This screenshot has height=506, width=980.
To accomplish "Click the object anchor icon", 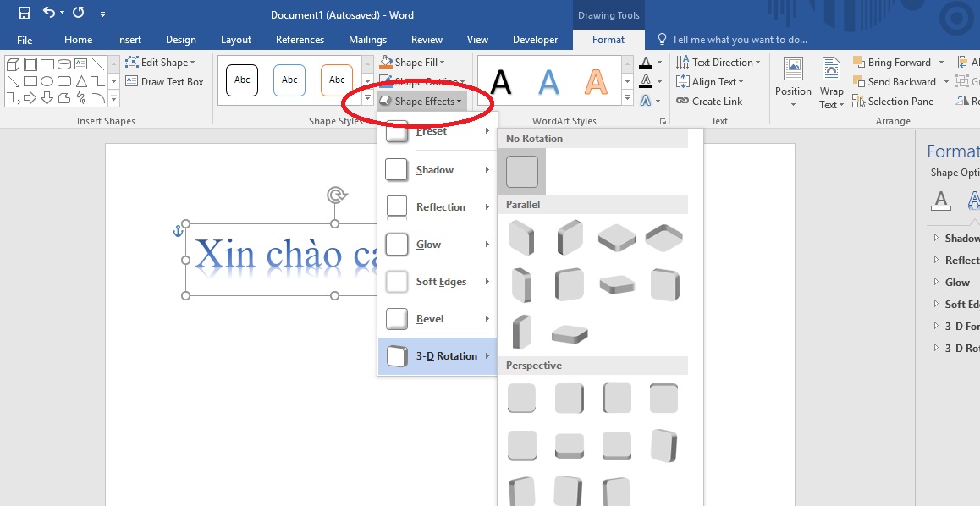I will point(178,232).
